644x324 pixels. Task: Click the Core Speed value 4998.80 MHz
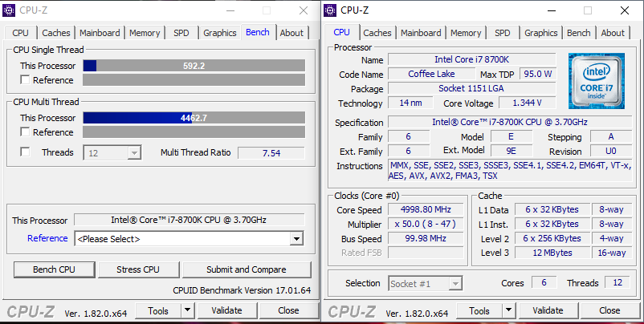pos(426,209)
